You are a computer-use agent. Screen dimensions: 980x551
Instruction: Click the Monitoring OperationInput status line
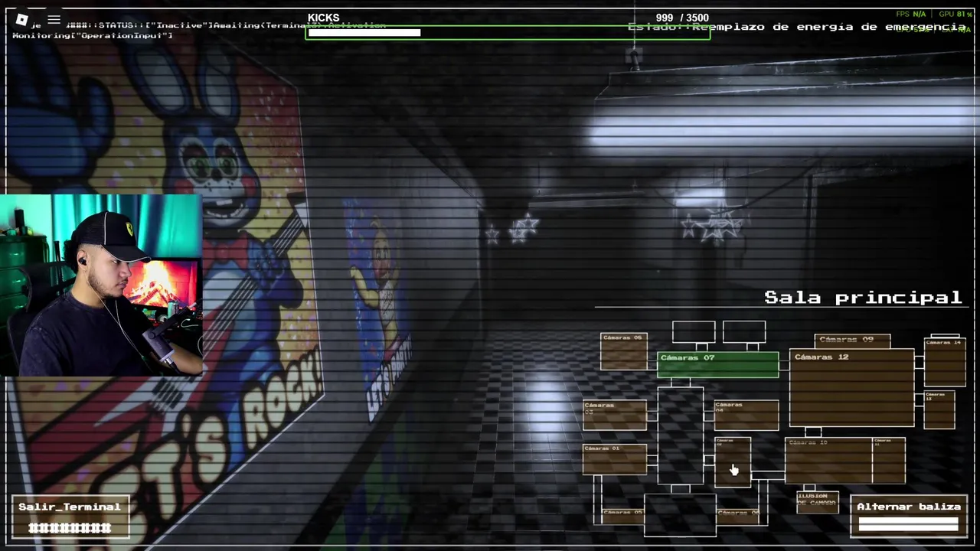pyautogui.click(x=93, y=35)
